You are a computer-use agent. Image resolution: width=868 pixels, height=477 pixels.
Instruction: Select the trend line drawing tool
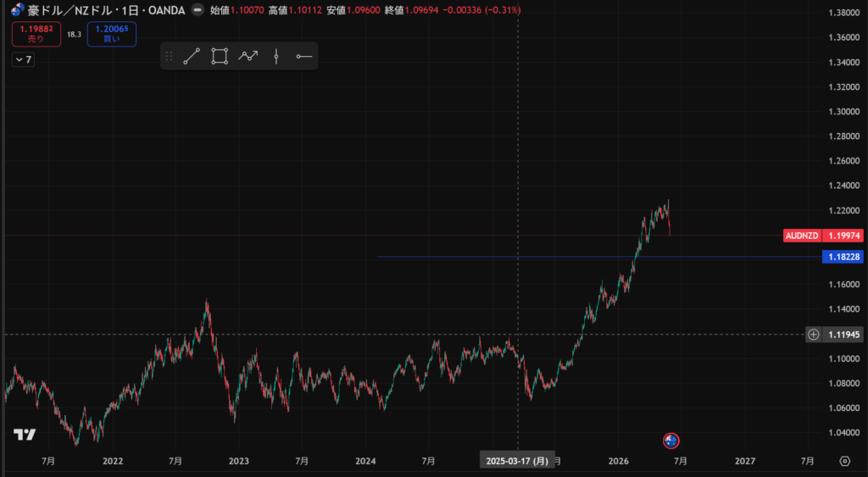(x=192, y=57)
